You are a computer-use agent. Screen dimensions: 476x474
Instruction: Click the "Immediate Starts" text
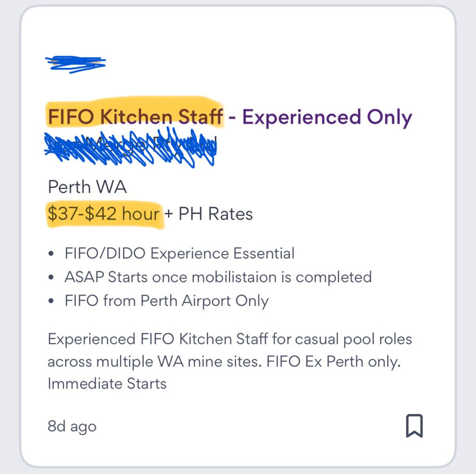(107, 384)
